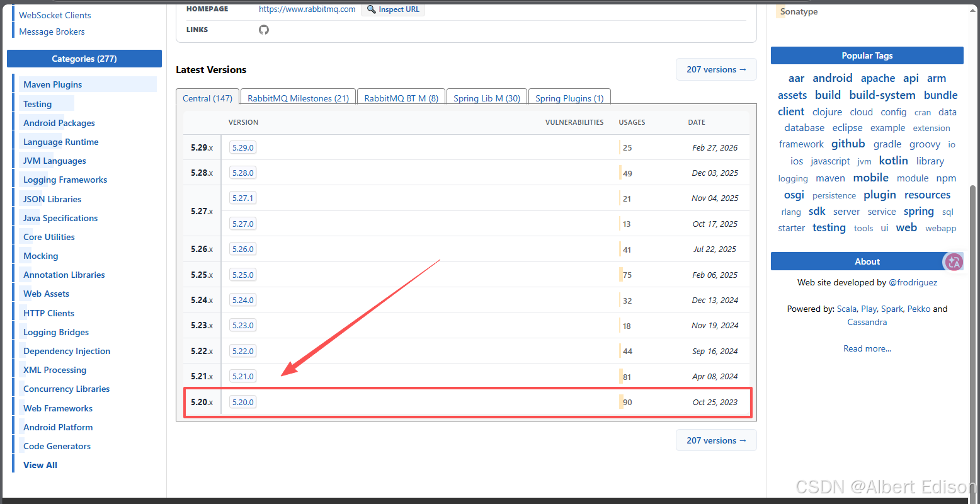Click the testing popular tag
The image size is (980, 504).
(x=829, y=227)
